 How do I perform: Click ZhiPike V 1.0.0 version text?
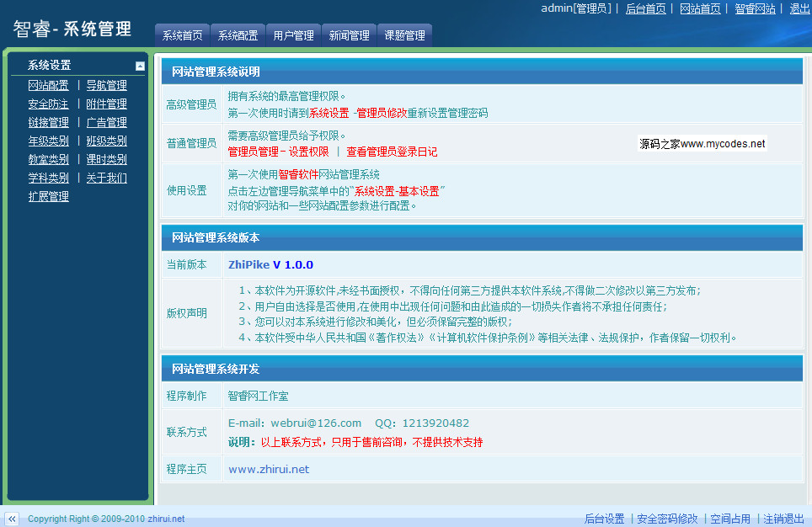[270, 264]
